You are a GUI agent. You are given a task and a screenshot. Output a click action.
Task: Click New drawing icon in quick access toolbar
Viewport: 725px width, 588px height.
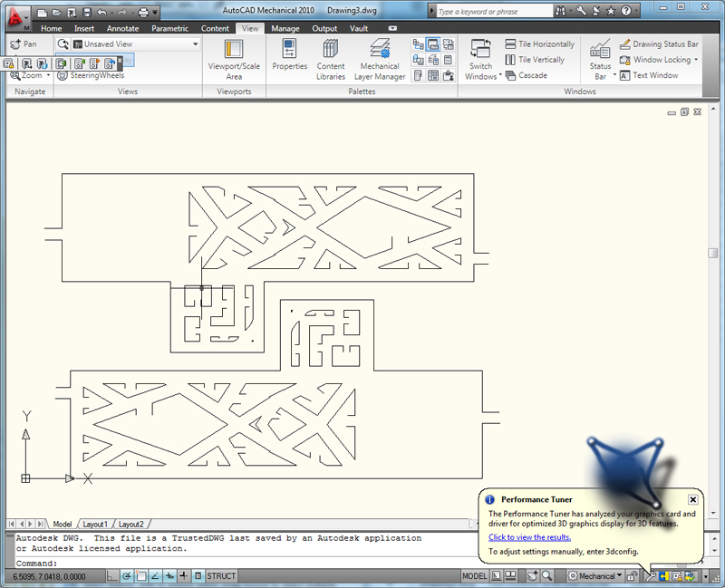[43, 12]
